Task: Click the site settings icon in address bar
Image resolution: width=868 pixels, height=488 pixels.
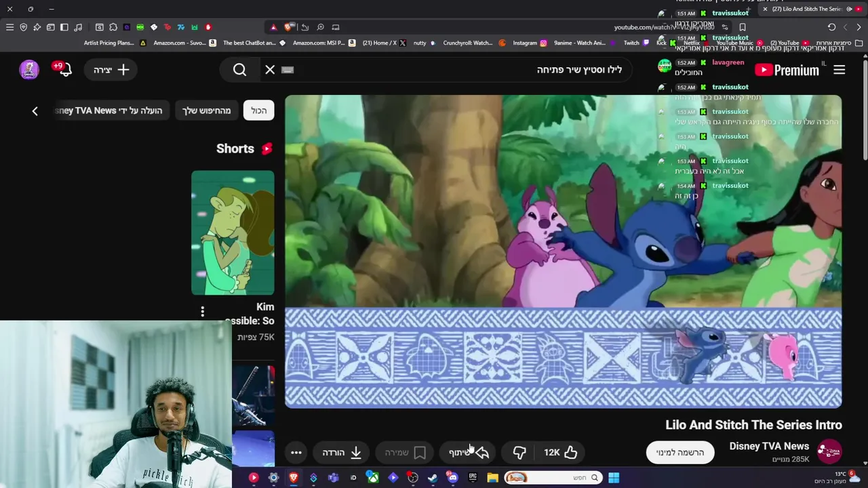Action: point(724,27)
